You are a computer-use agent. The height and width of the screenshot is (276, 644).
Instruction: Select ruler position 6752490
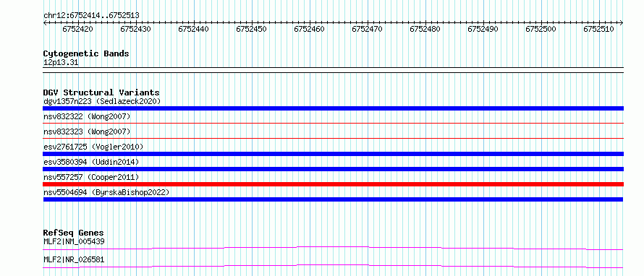pos(483,29)
